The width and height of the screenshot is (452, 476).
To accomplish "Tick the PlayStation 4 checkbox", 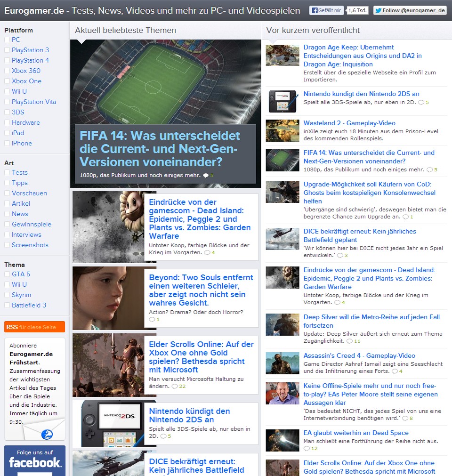I will [7, 60].
